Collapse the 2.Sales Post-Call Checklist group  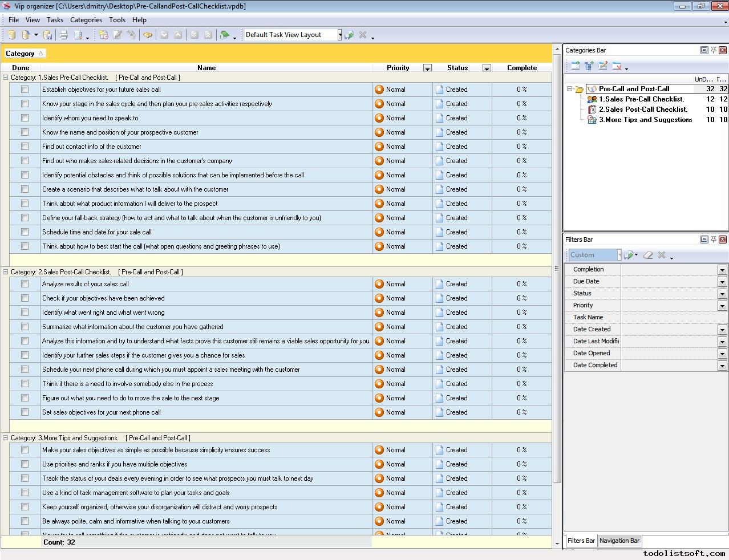(6, 272)
